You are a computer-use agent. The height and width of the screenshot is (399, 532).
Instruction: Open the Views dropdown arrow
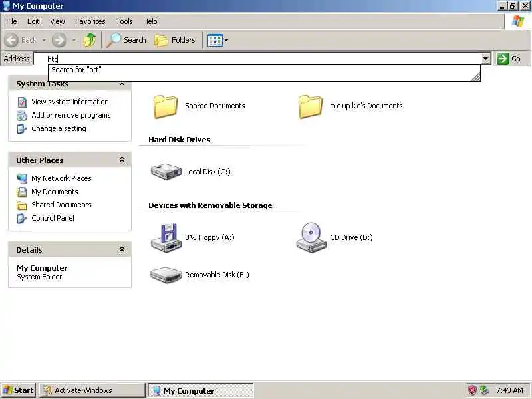(x=226, y=41)
